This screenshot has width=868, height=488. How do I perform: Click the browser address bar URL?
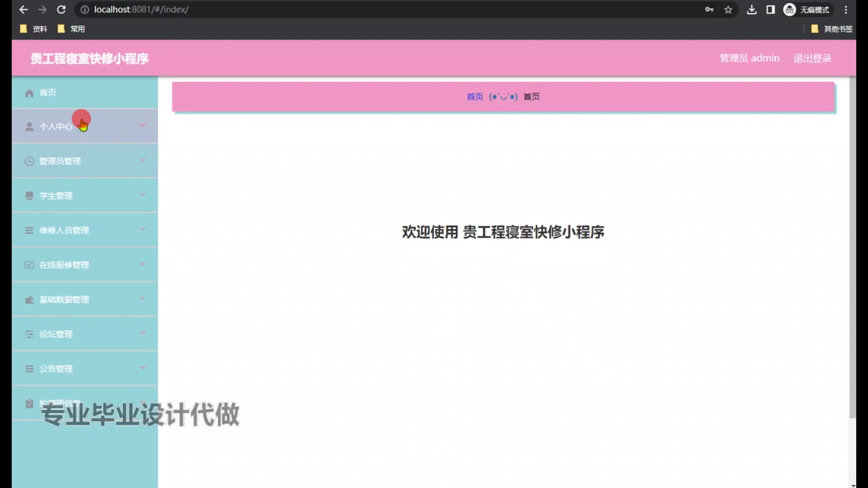[141, 9]
